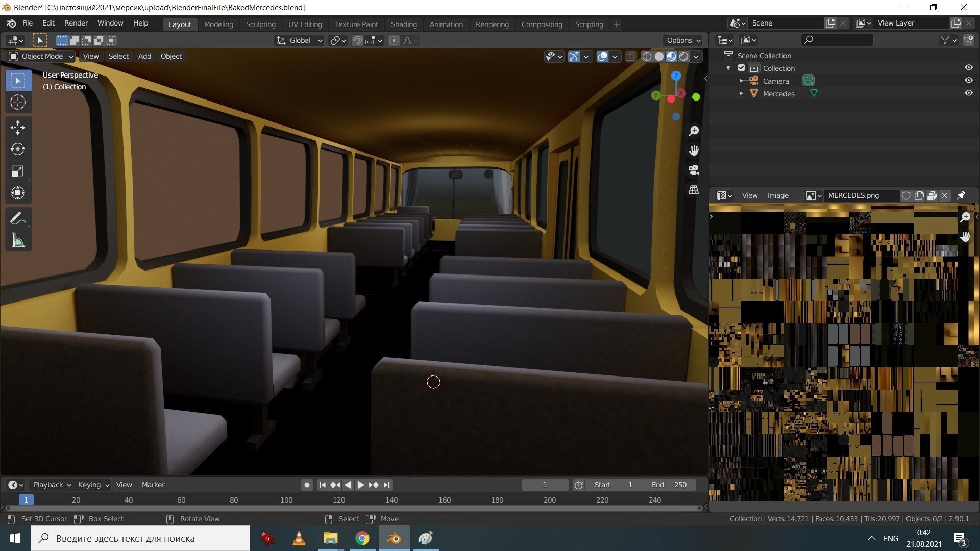Open the Options button in viewport header
This screenshot has width=980, height=551.
(683, 40)
